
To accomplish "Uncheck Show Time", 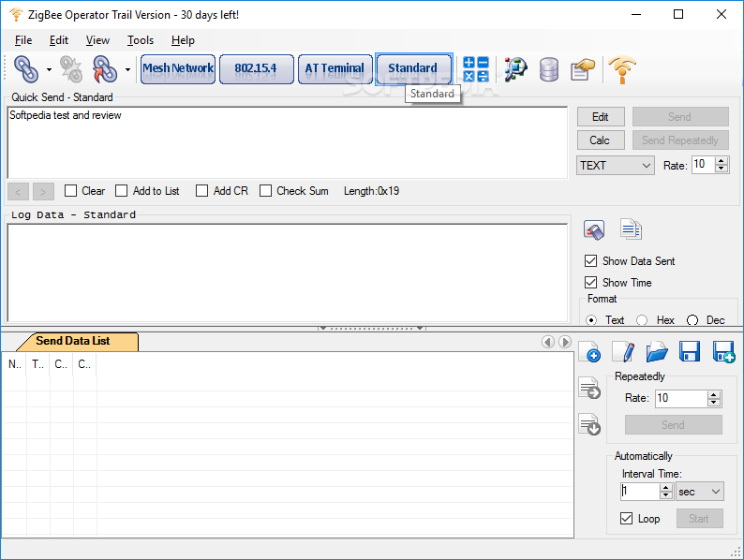I will 590,283.
